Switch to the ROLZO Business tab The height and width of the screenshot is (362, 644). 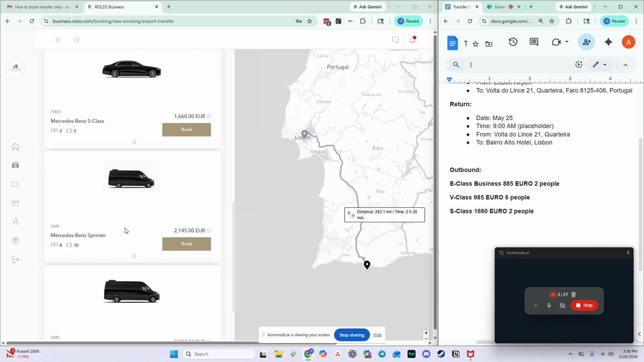pos(123,7)
